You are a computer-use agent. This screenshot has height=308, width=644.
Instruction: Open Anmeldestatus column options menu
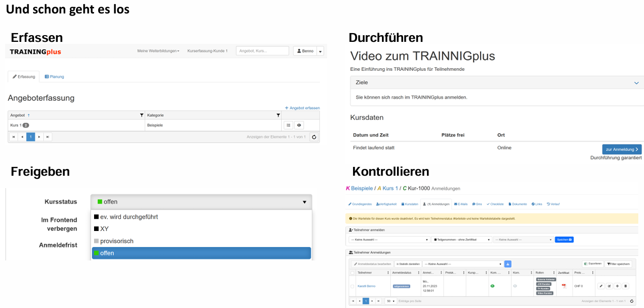click(x=418, y=273)
